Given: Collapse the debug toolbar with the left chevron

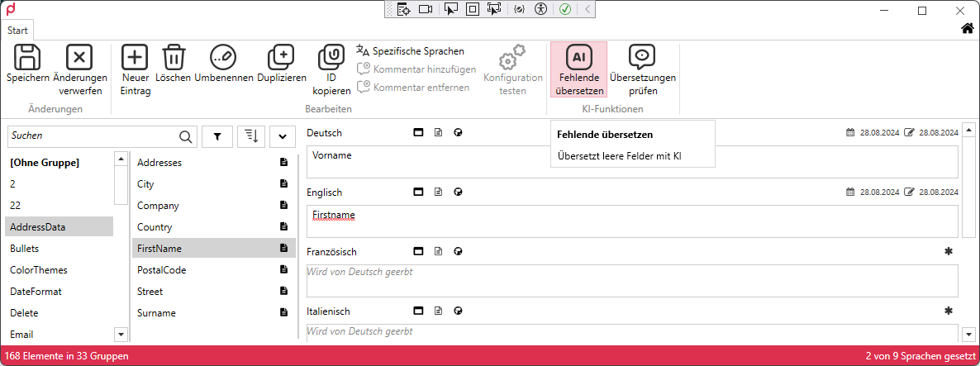Looking at the screenshot, I should pos(588,9).
